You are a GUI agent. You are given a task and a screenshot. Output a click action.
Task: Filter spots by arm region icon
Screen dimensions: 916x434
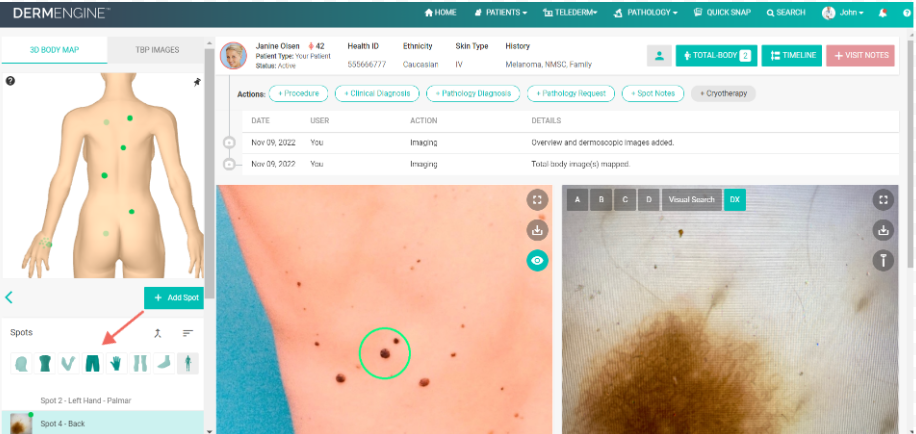69,363
